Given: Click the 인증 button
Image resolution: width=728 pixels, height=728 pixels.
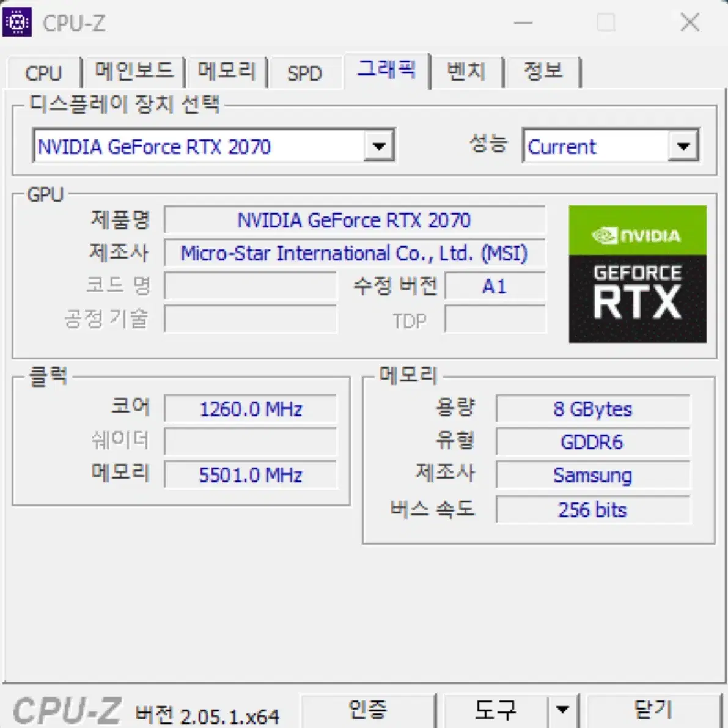Looking at the screenshot, I should tap(368, 710).
